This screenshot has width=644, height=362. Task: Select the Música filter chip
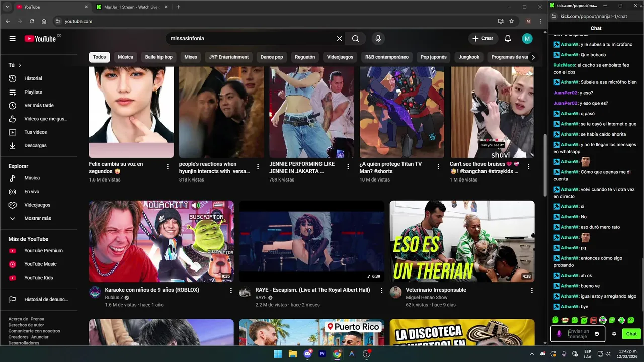coord(125,57)
